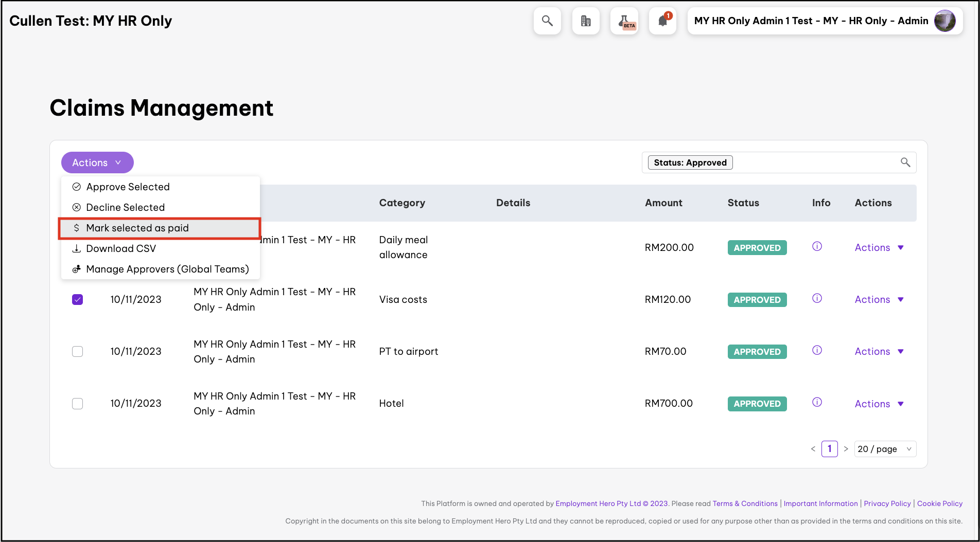
Task: Click info icon for Visa costs claim
Action: (x=817, y=298)
